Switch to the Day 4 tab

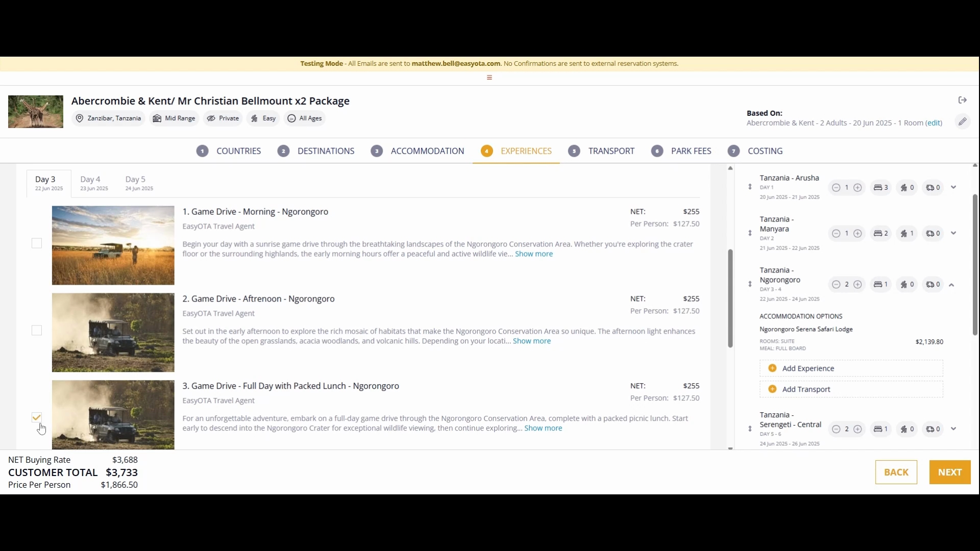point(94,184)
